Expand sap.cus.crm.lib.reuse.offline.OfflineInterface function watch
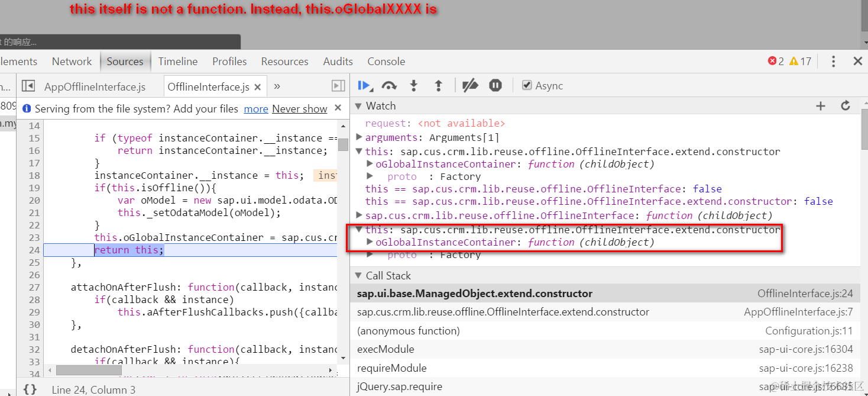This screenshot has height=396, width=868. [359, 215]
